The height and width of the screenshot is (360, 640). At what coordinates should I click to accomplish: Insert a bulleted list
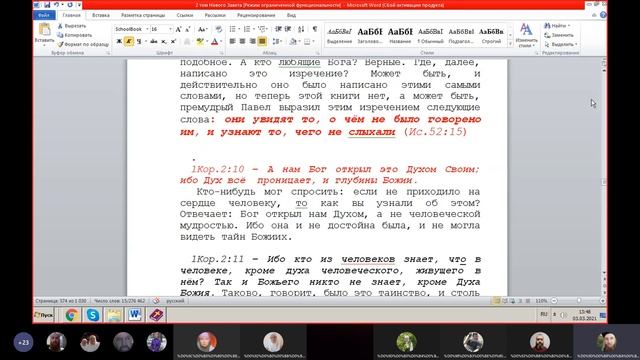(232, 29)
